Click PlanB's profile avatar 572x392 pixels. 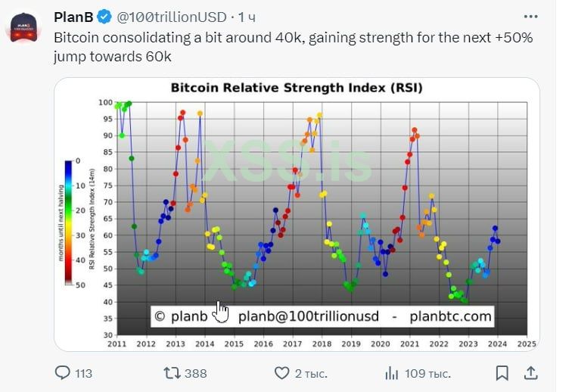pos(23,27)
